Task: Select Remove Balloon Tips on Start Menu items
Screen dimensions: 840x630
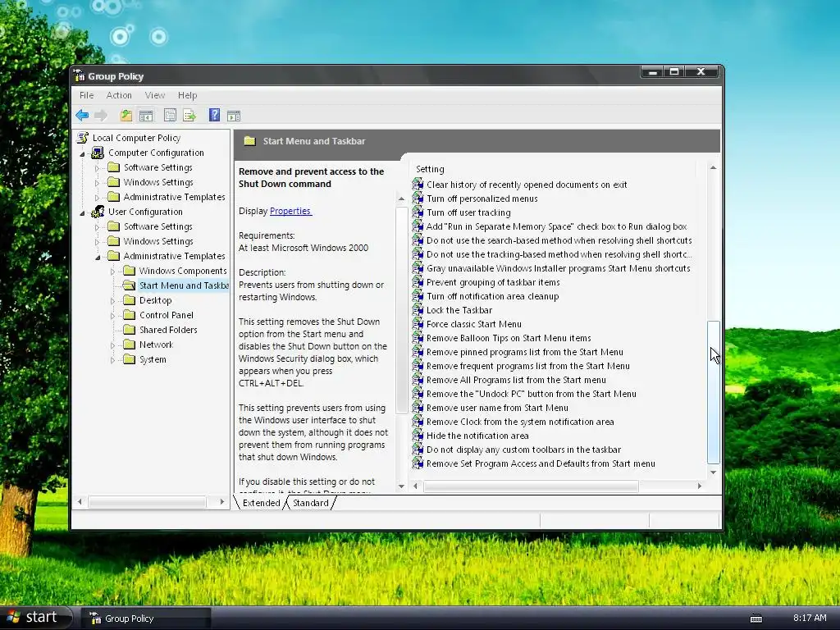Action: click(x=509, y=338)
